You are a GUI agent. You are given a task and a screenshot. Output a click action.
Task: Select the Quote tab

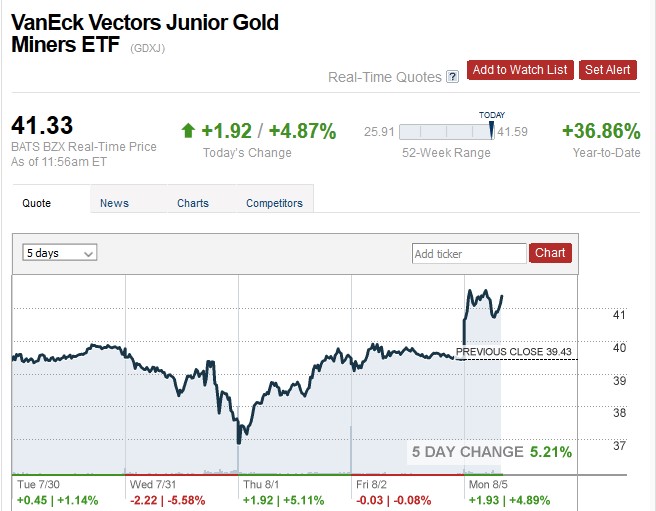[37, 203]
